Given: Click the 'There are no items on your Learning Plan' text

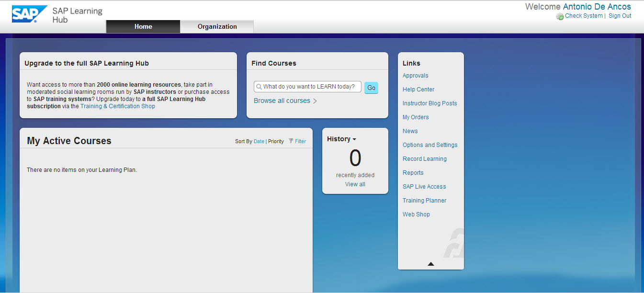Looking at the screenshot, I should 82,170.
